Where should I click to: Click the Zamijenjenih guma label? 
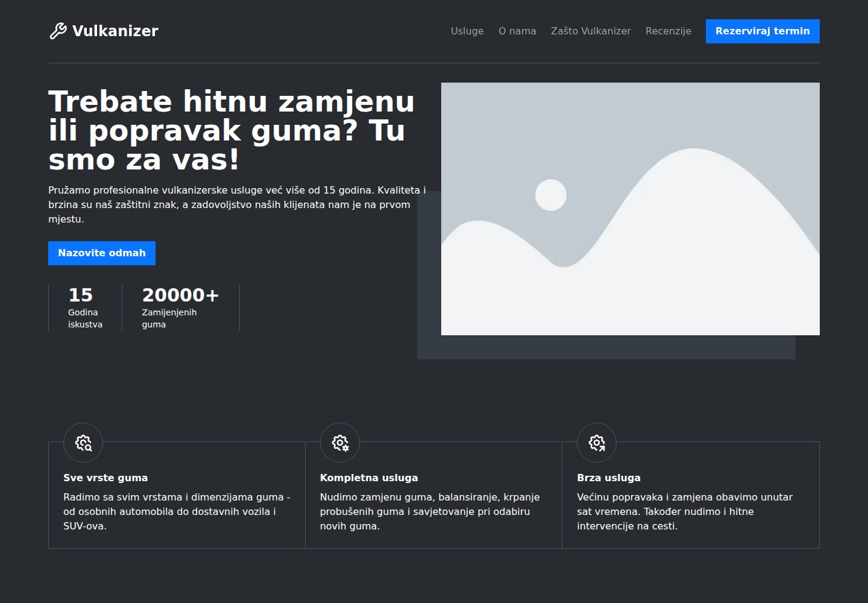tap(169, 318)
